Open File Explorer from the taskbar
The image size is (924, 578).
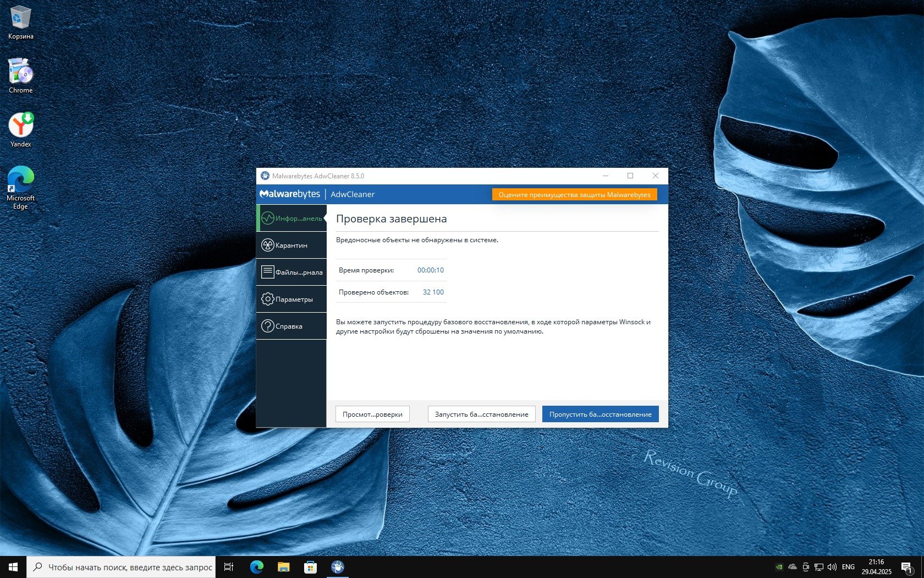pos(283,567)
